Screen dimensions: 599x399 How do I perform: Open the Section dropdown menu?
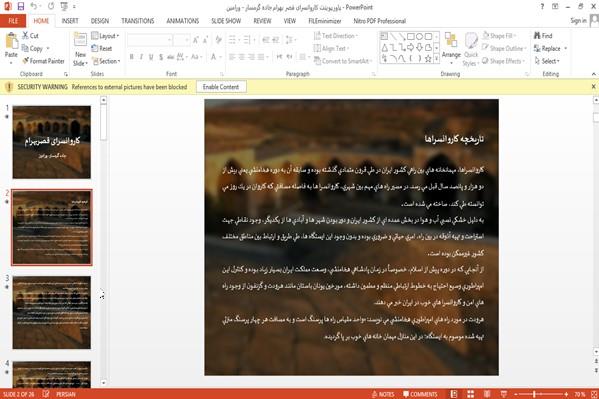click(106, 61)
